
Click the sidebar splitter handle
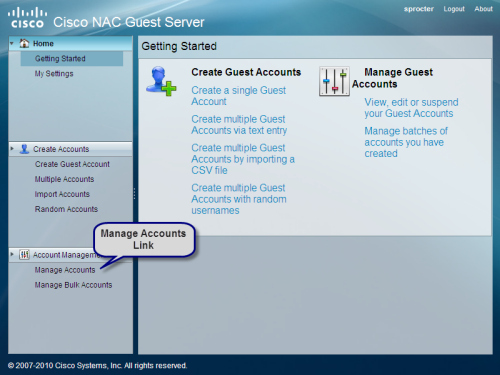135,194
